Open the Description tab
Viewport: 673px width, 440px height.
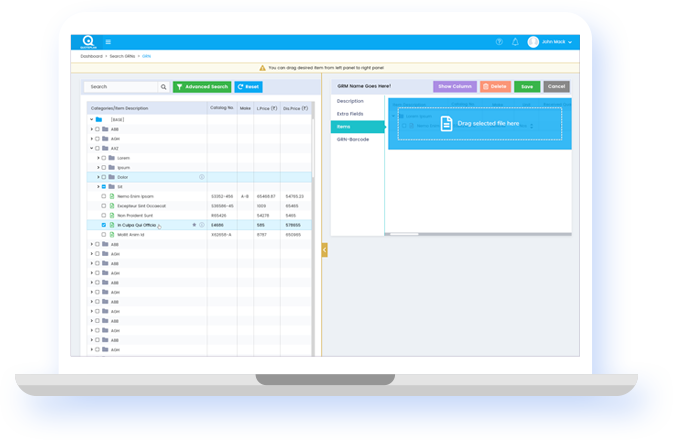click(350, 101)
